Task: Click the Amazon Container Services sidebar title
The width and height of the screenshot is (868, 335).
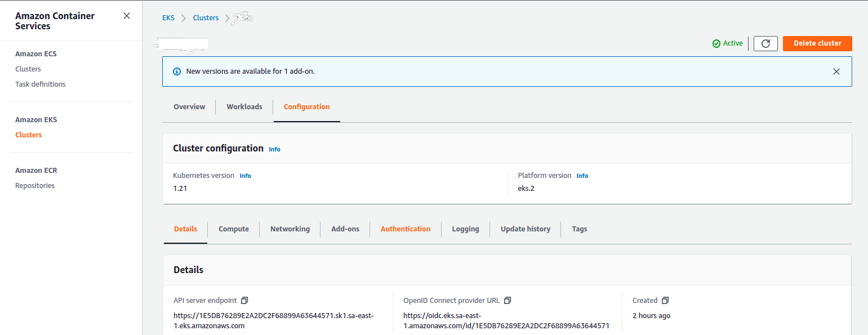Action: 55,21
